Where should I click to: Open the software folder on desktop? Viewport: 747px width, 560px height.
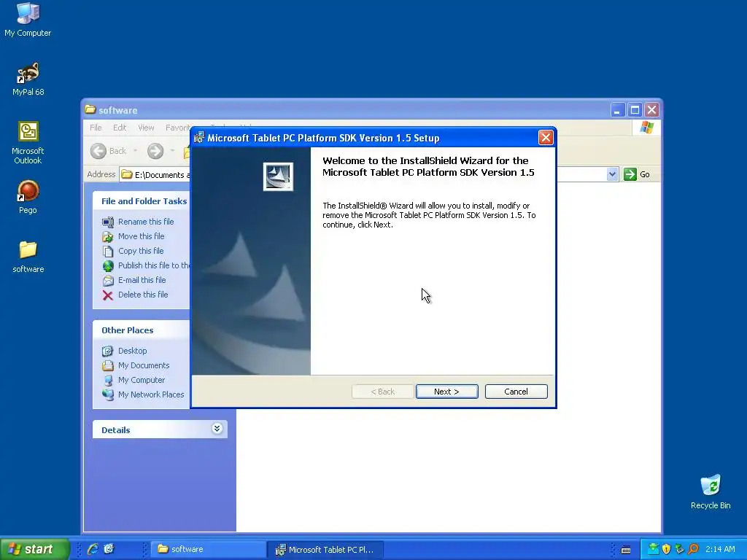click(28, 257)
